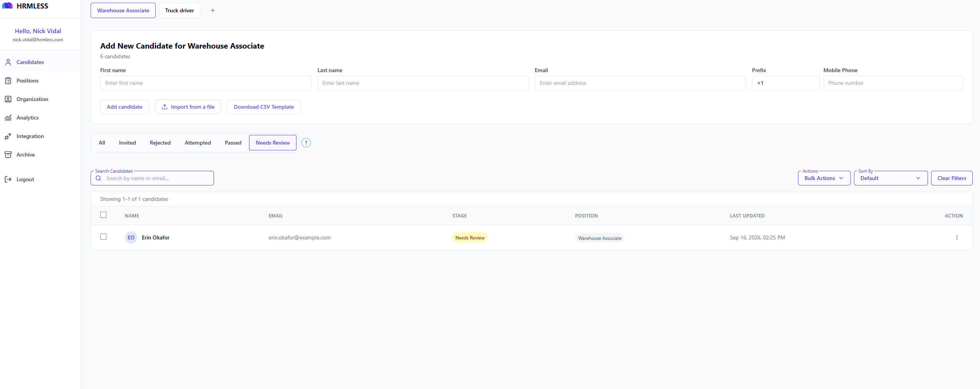Click the Clear Filters button

coord(951,178)
